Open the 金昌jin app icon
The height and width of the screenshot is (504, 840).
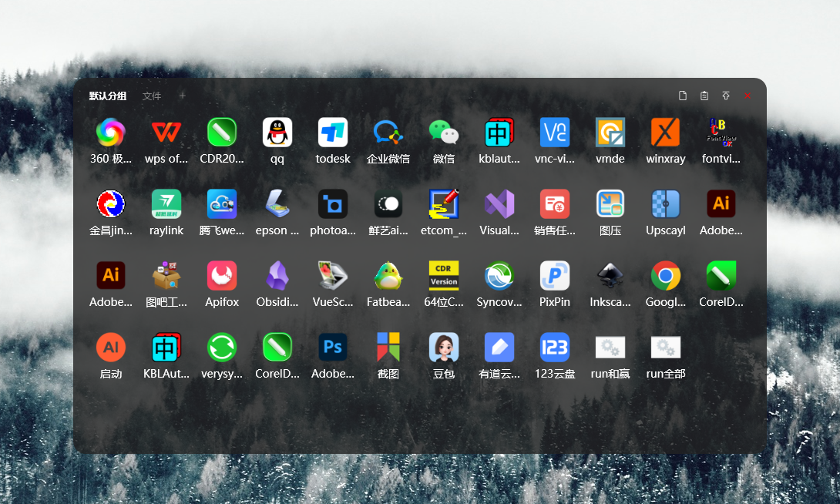tap(111, 204)
